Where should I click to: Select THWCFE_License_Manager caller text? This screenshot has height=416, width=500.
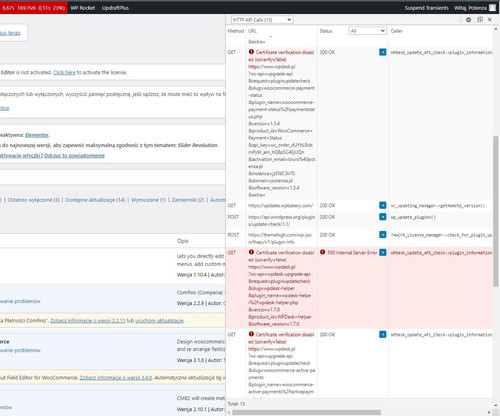441,235
